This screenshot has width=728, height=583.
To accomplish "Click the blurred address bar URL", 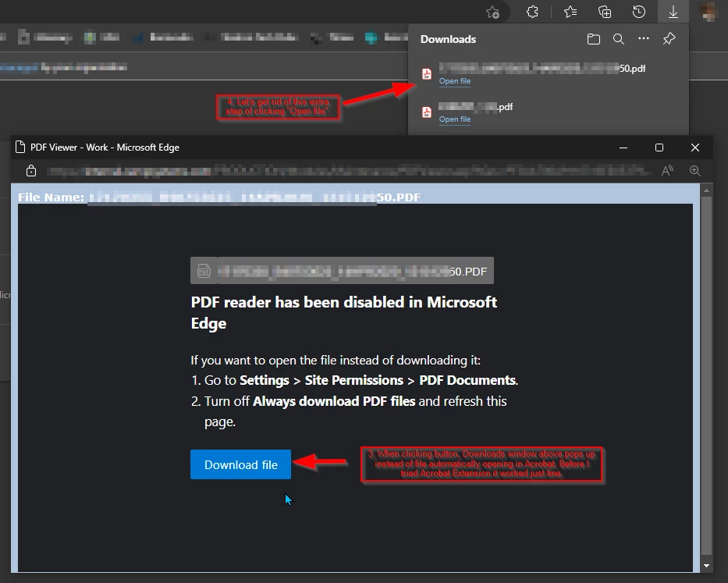I will pyautogui.click(x=349, y=171).
